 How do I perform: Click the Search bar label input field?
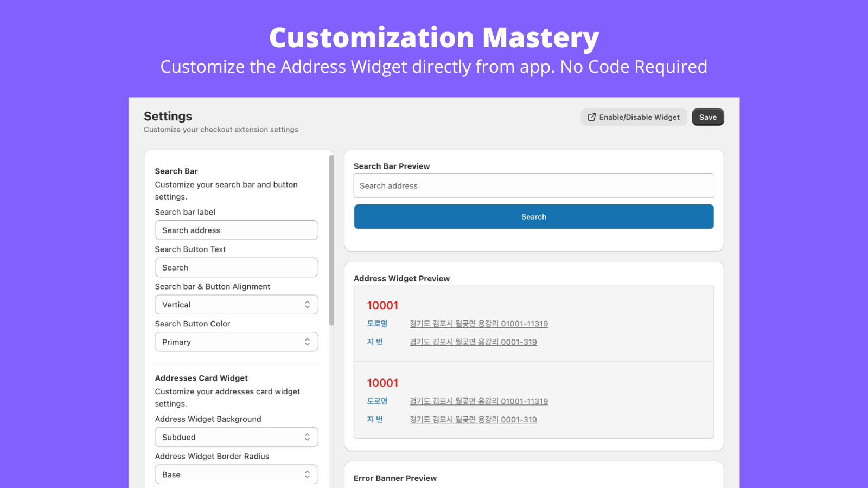236,230
